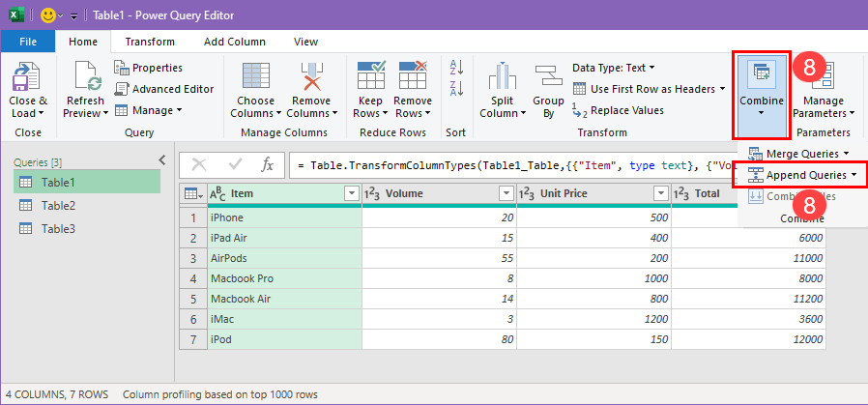Screen dimensions: 868x405
Task: Click the Item column header
Action: coord(284,193)
